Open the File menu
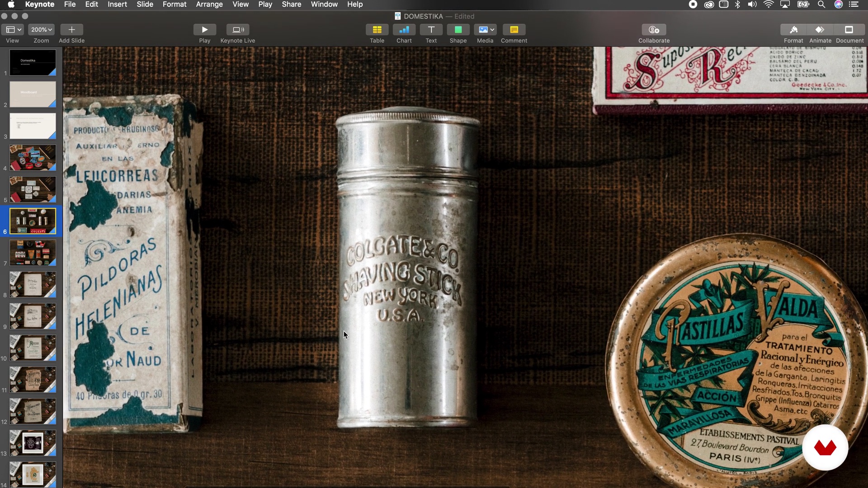Viewport: 868px width, 488px height. tap(70, 5)
